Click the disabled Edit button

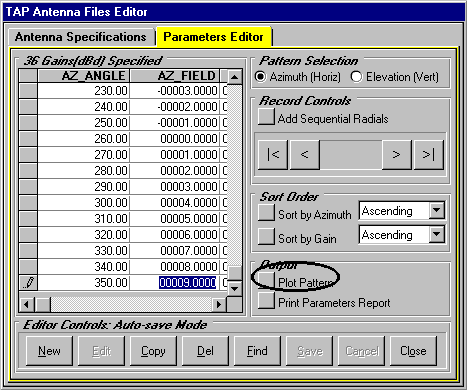click(101, 351)
